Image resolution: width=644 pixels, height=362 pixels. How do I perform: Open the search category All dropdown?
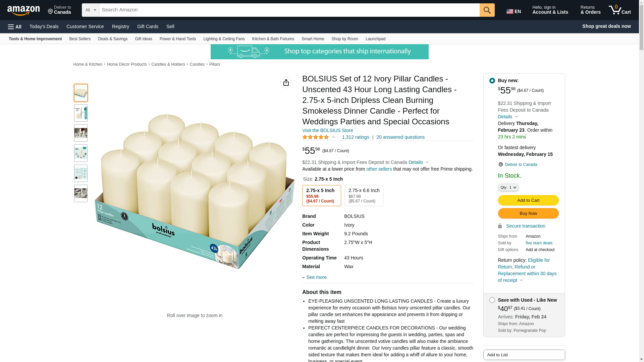tap(90, 10)
